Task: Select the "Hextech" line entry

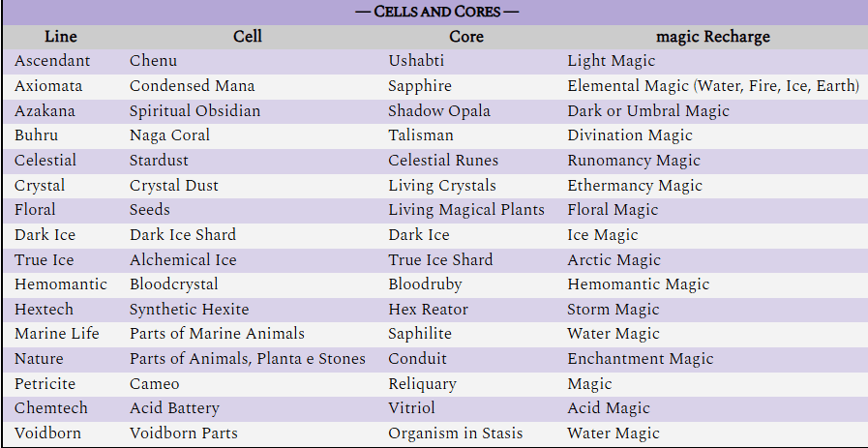Action: (x=45, y=310)
